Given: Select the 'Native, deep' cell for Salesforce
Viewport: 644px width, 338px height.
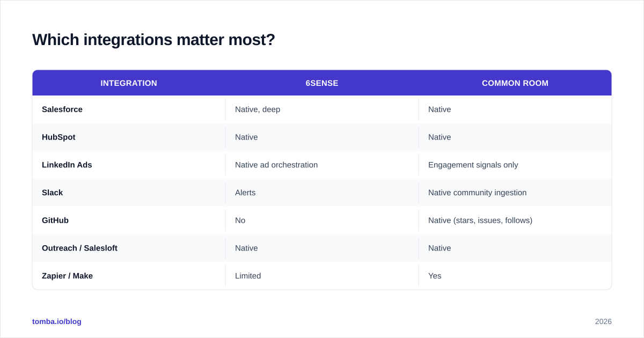Looking at the screenshot, I should [322, 109].
